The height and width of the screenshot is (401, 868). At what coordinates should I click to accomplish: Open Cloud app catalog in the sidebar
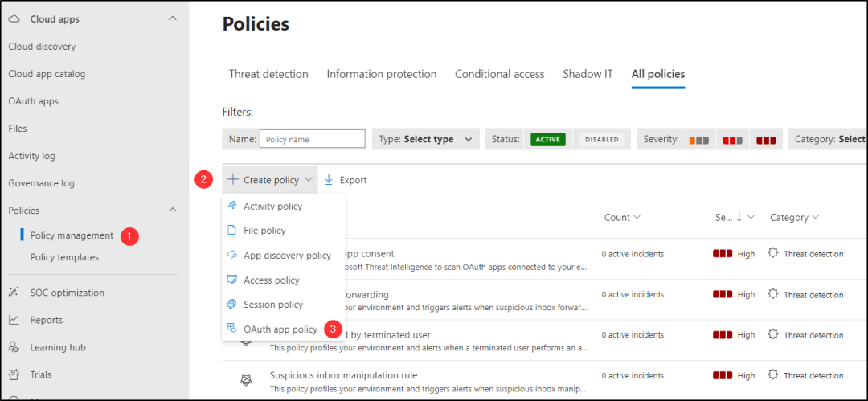[x=47, y=74]
